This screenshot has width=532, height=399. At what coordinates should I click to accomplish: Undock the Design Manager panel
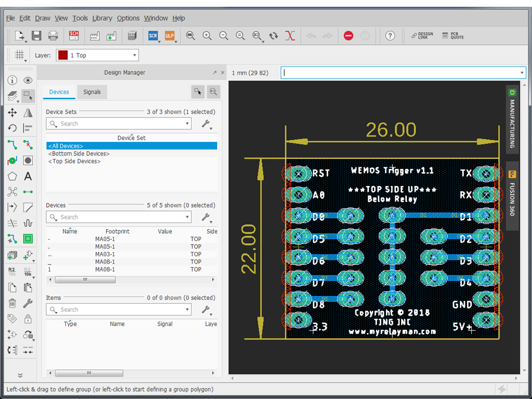215,73
